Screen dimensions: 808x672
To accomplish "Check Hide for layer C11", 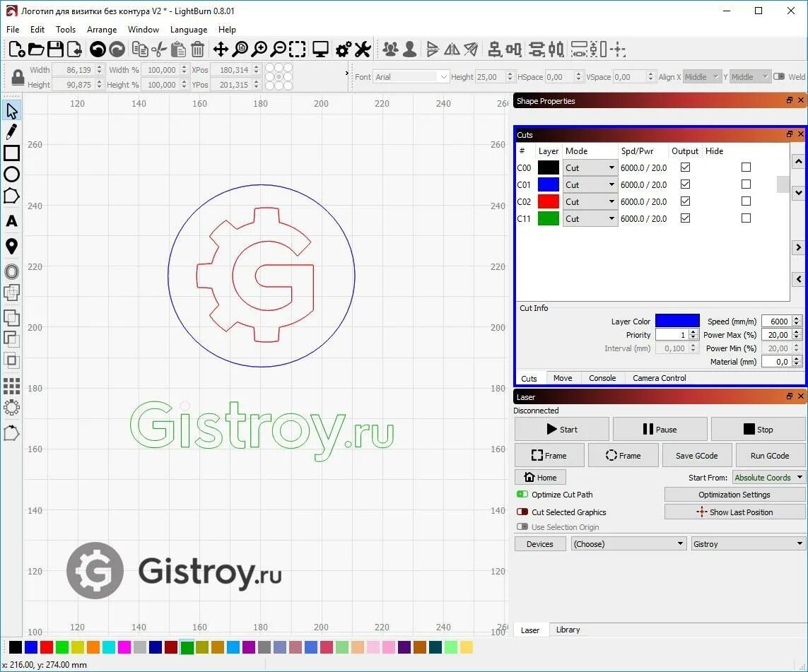I will [746, 218].
